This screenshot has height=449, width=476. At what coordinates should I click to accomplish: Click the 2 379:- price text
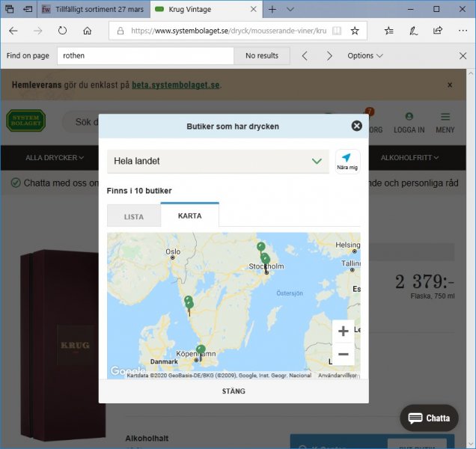(x=424, y=281)
